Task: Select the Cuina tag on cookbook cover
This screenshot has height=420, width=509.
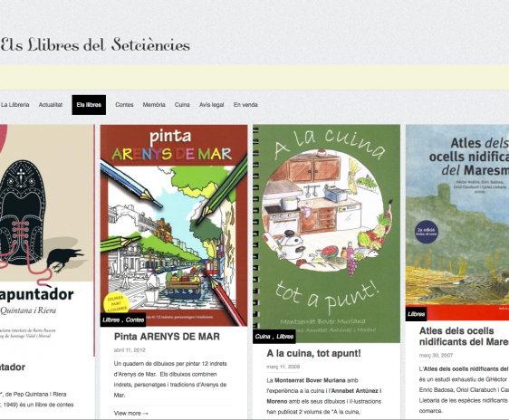Action: (263, 337)
